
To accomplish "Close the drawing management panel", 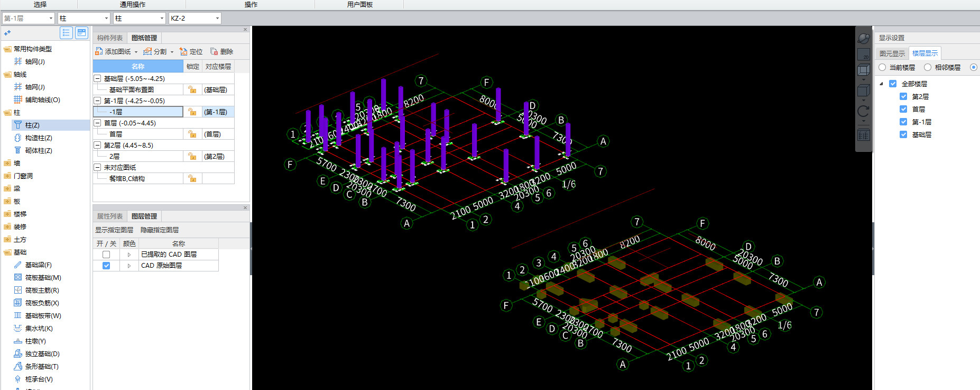I will click(245, 30).
